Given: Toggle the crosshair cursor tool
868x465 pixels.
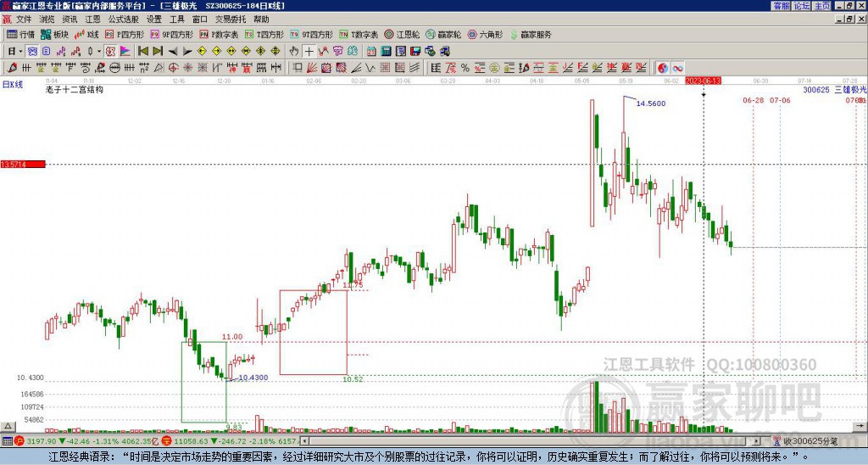Looking at the screenshot, I should click(x=309, y=51).
